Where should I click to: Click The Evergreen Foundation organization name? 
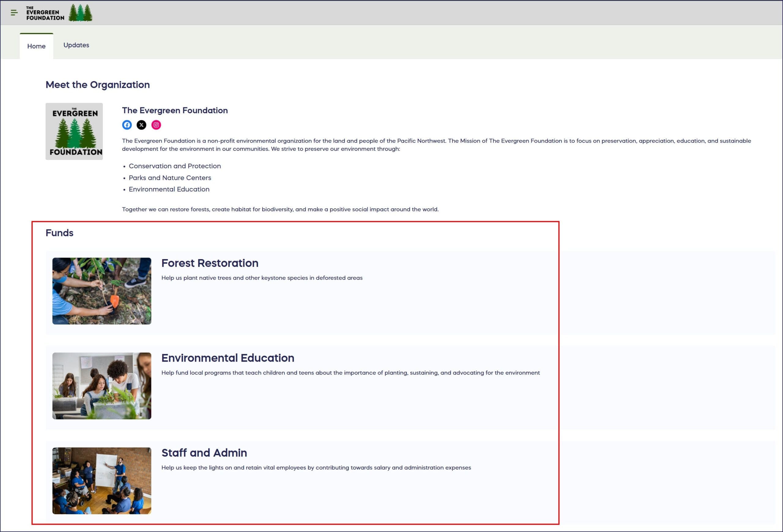coord(175,110)
